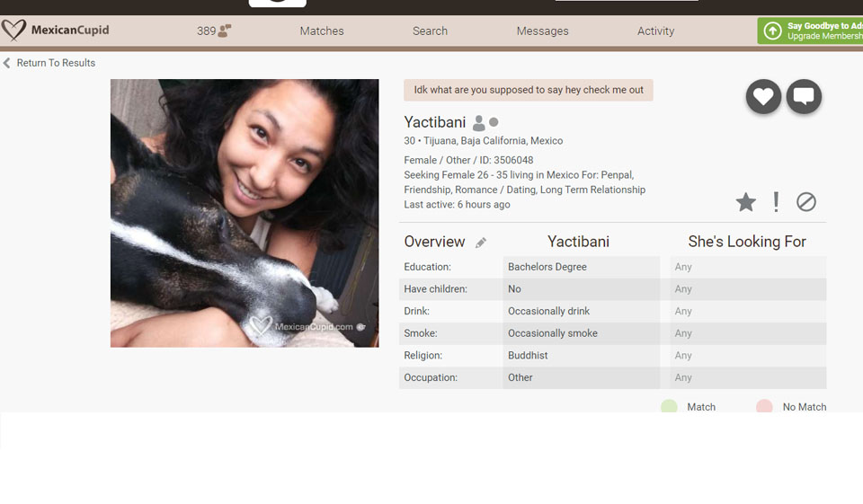Add profile to favorites with star icon

tap(745, 202)
